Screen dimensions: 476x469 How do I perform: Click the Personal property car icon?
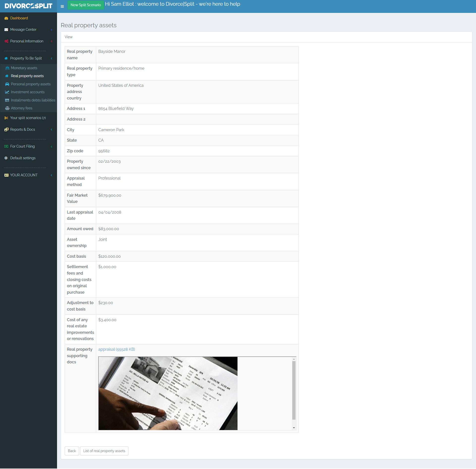coord(7,84)
